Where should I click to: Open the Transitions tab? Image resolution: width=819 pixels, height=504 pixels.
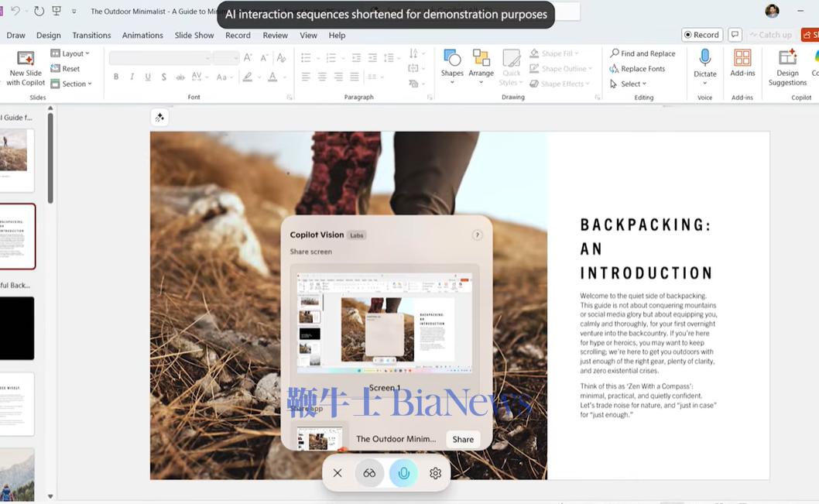pos(91,35)
